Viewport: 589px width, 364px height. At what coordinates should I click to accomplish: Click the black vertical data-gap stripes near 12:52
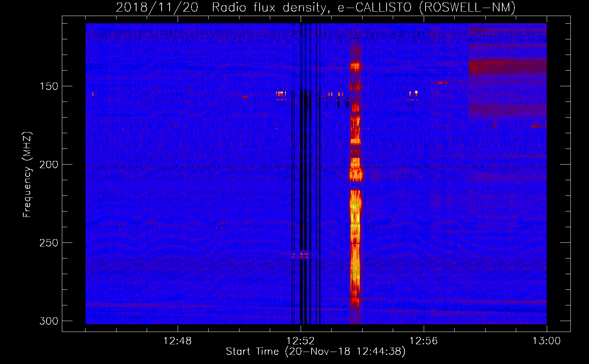click(306, 174)
